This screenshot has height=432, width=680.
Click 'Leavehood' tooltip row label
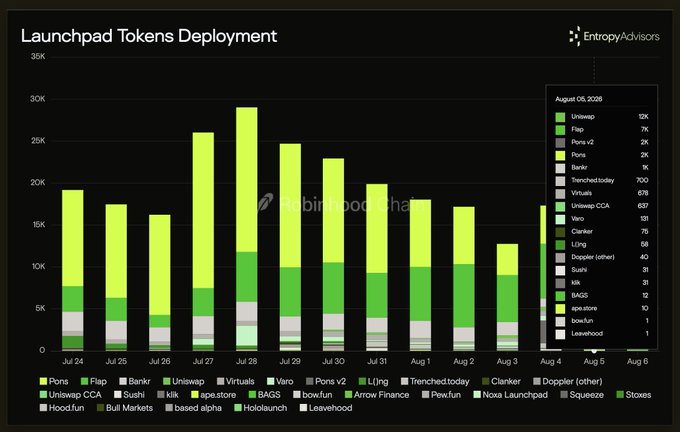[x=587, y=334]
